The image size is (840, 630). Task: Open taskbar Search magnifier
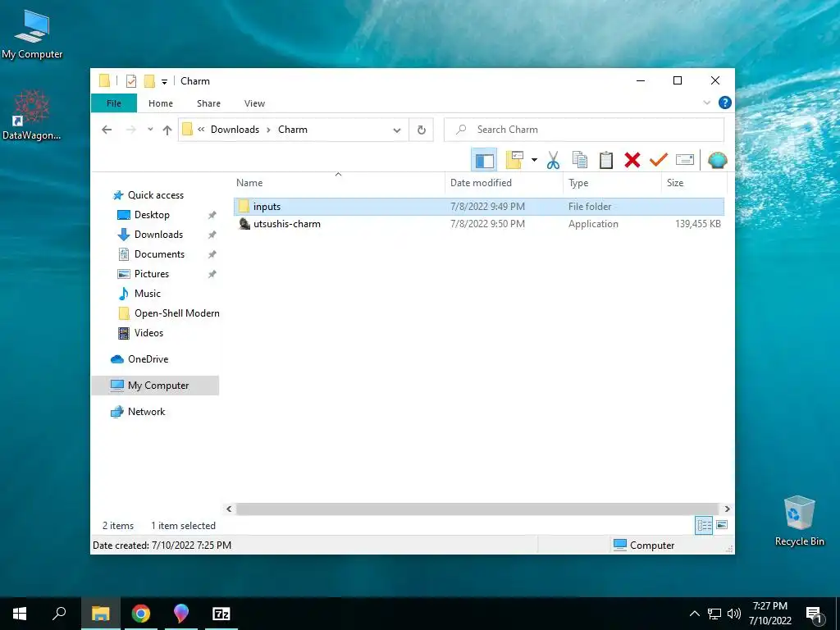[x=59, y=614]
